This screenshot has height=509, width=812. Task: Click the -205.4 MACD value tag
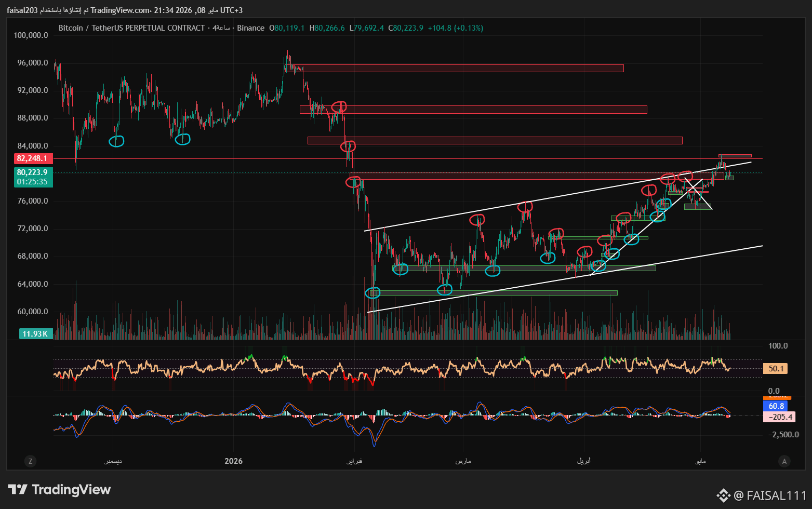pos(780,417)
